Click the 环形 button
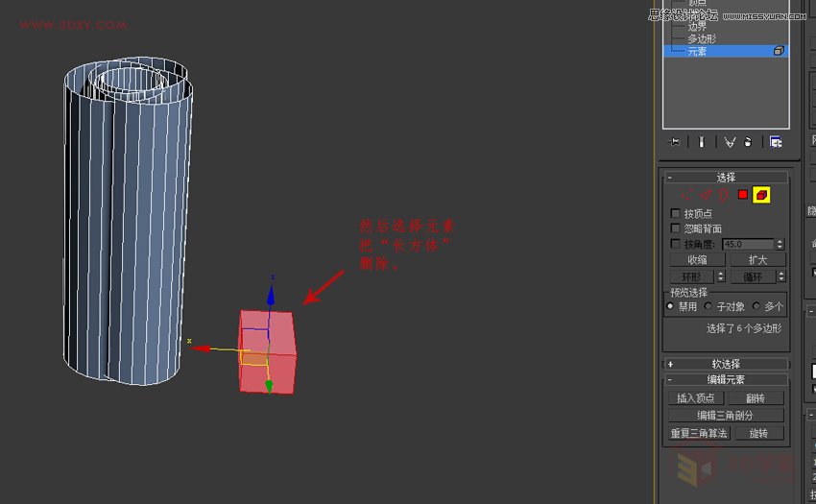816x504 pixels. click(x=691, y=276)
